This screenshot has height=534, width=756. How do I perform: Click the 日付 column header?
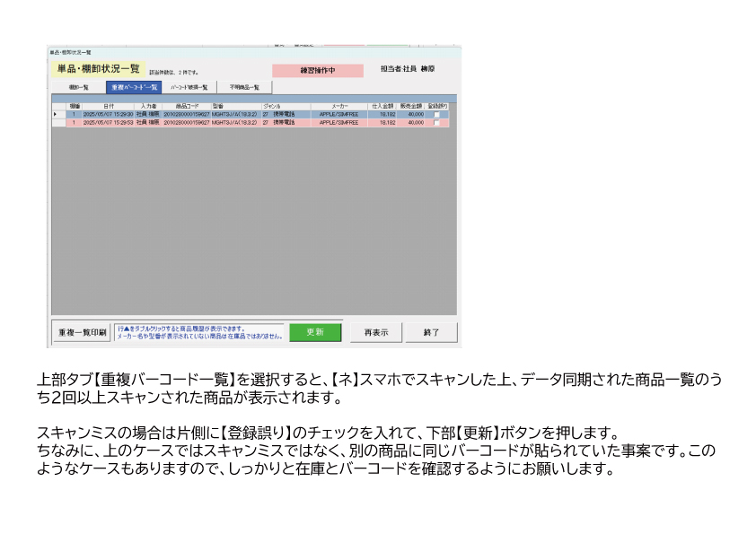(x=108, y=107)
